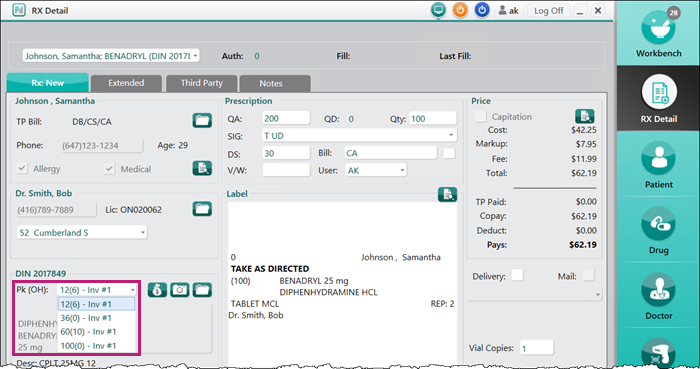This screenshot has height=369, width=700.
Task: Click the money bag pricing icon
Action: [157, 290]
